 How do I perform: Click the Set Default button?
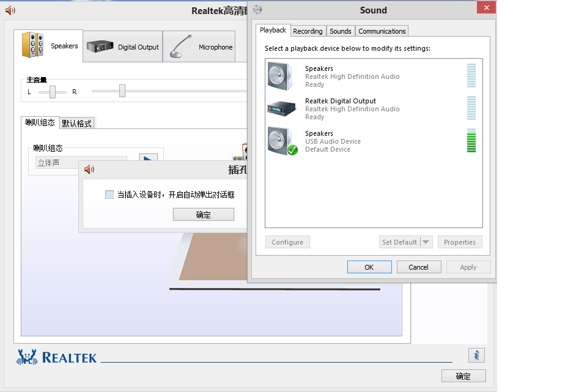coord(399,242)
